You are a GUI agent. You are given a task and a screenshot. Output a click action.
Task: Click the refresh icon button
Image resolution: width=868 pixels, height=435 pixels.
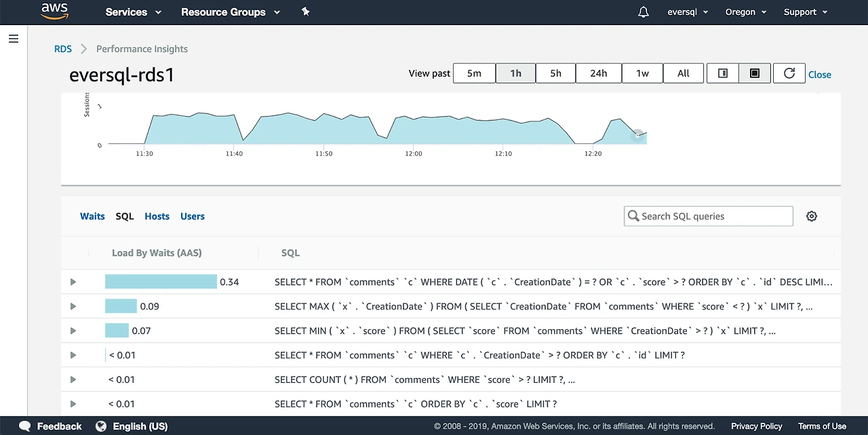789,73
